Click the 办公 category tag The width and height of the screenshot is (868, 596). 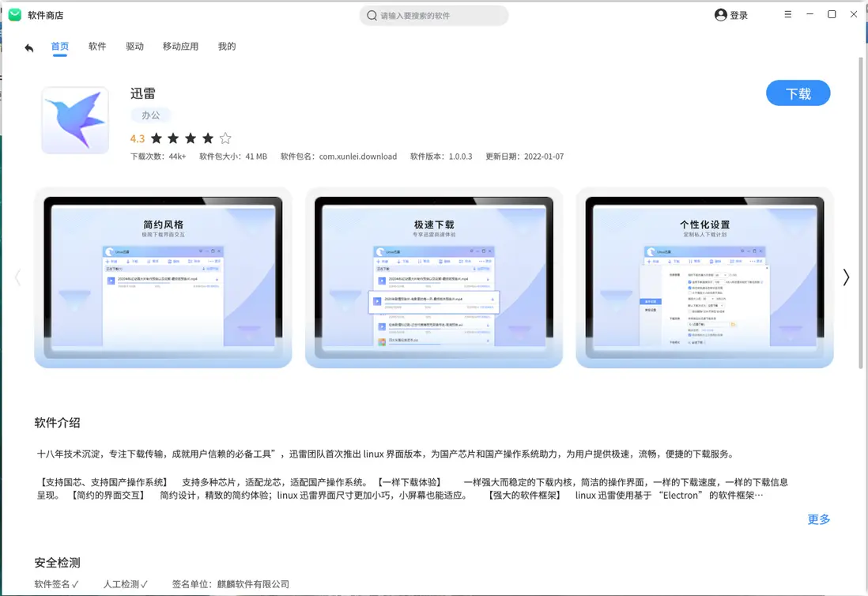click(x=150, y=115)
